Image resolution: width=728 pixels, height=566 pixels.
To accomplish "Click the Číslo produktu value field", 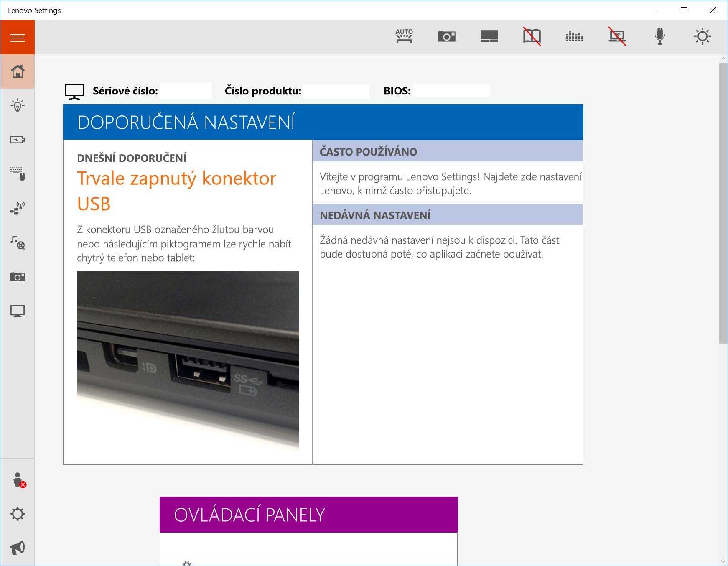I will coord(336,91).
